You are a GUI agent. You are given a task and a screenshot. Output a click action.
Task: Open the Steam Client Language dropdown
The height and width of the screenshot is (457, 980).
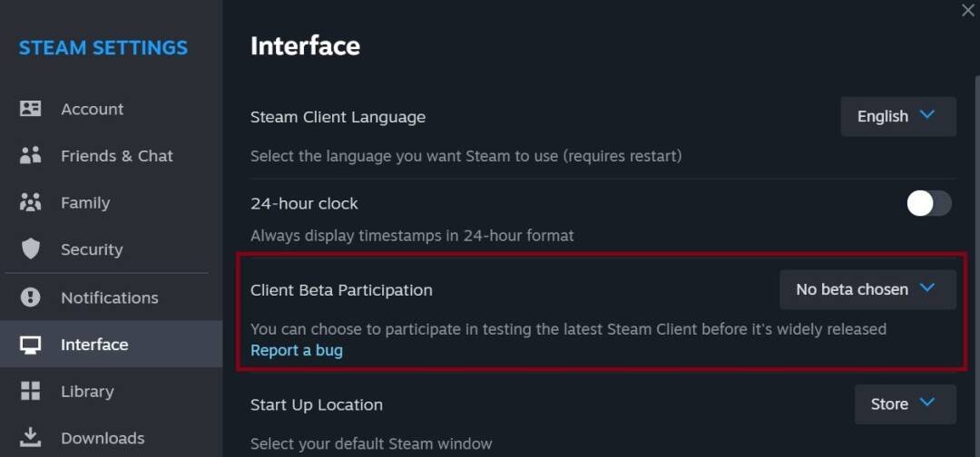click(897, 116)
